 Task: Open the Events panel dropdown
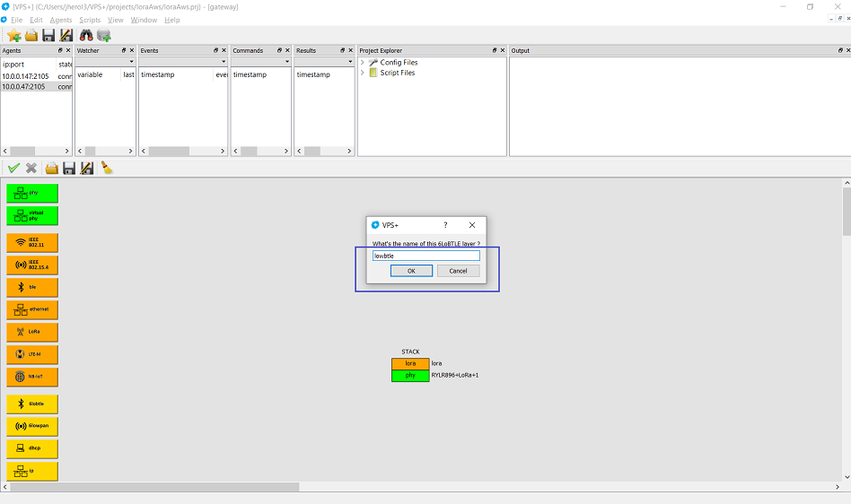(223, 62)
